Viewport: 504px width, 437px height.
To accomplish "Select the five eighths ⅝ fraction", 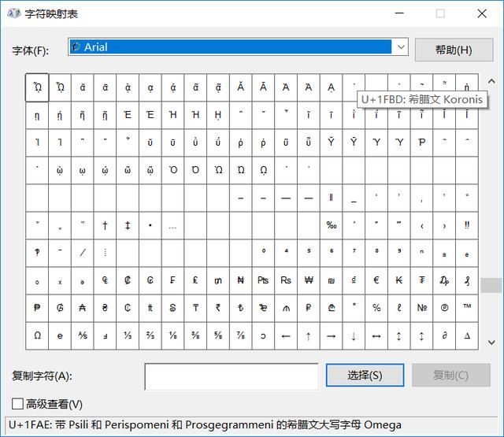I will pos(218,335).
